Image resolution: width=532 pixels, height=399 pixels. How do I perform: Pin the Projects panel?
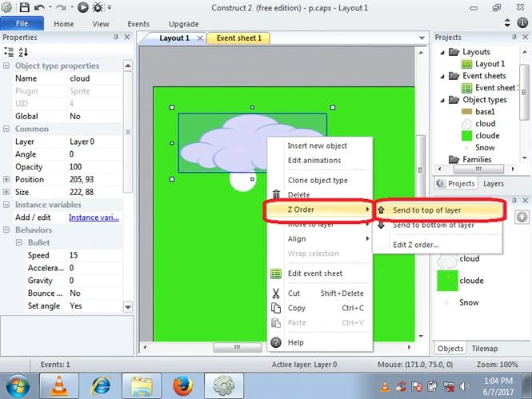[514, 37]
